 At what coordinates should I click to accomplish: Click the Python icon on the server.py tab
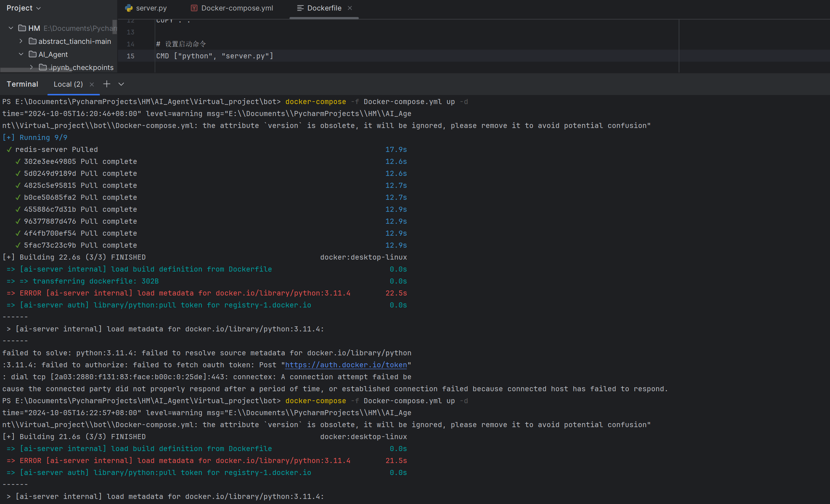point(128,8)
